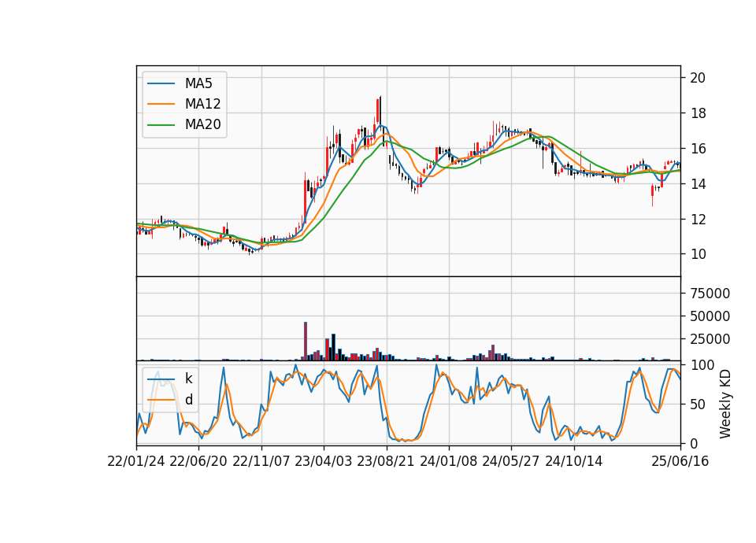This screenshot has height=543, width=756.
Task: Click the KD axis value 50
Action: [698, 404]
